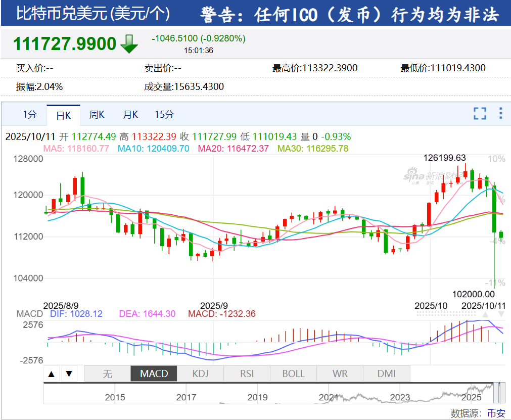The width and height of the screenshot is (511, 420).
Task: Click the up triangle indicator button
Action: coord(51,374)
